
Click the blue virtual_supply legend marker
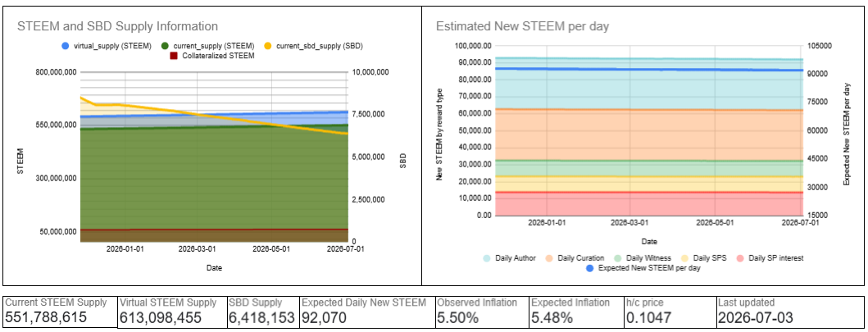pyautogui.click(x=66, y=47)
